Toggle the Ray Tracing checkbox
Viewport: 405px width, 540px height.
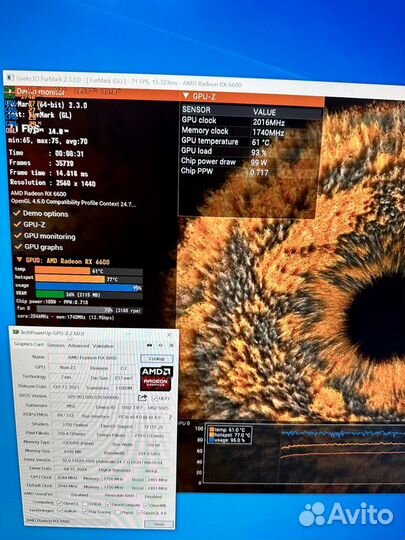point(85,512)
